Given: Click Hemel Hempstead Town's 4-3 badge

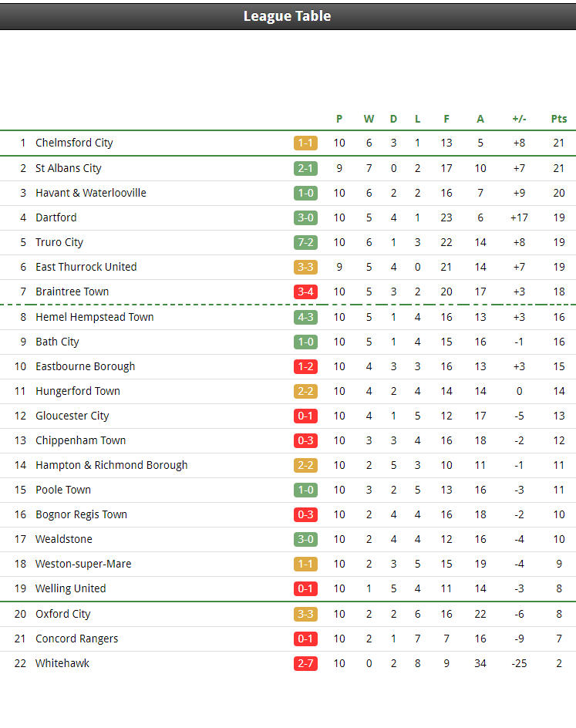Looking at the screenshot, I should coord(305,317).
